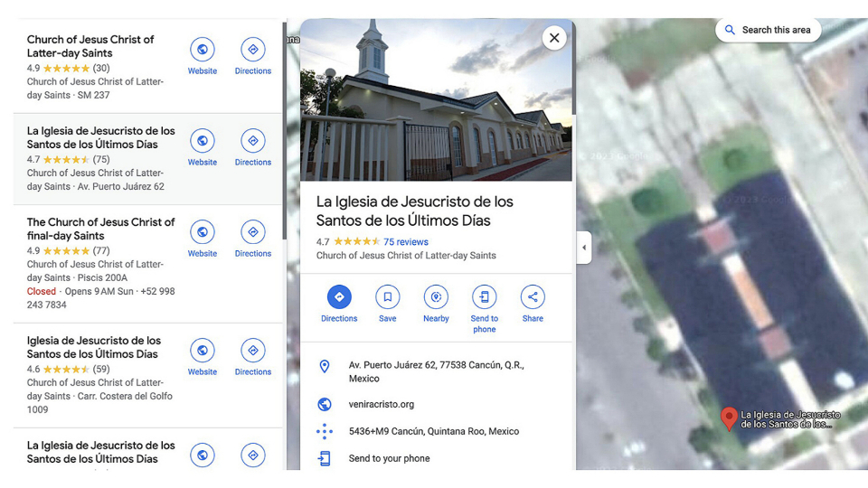
Task: Click the Send to phone icon
Action: point(484,297)
